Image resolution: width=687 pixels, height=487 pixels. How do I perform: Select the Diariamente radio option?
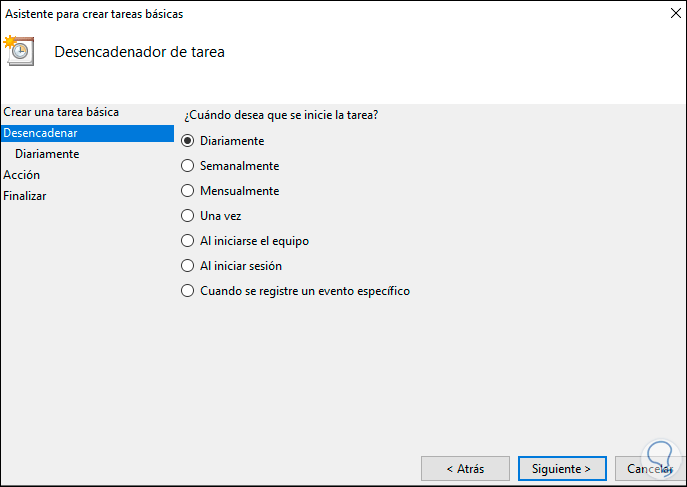(187, 141)
